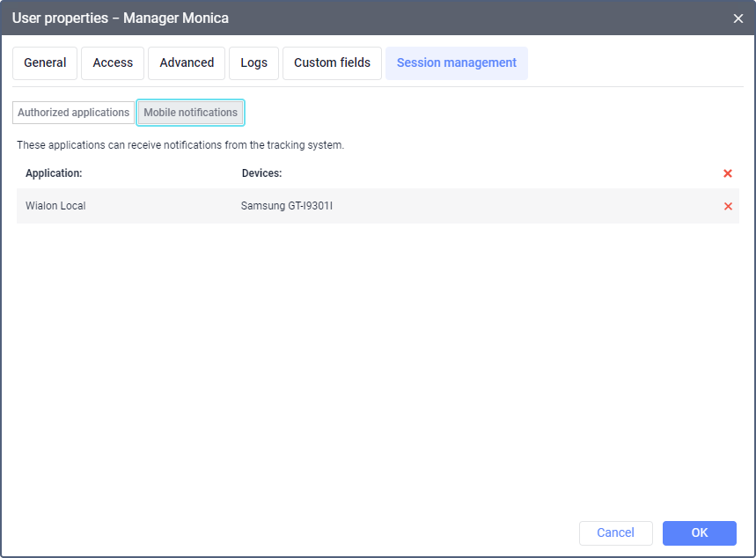Click the notifications description text

[x=180, y=145]
